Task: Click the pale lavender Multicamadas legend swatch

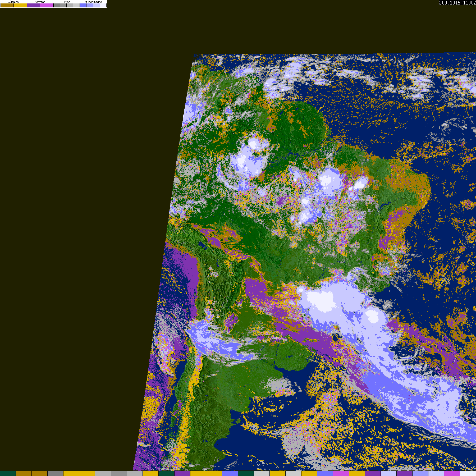Action: [x=96, y=5]
